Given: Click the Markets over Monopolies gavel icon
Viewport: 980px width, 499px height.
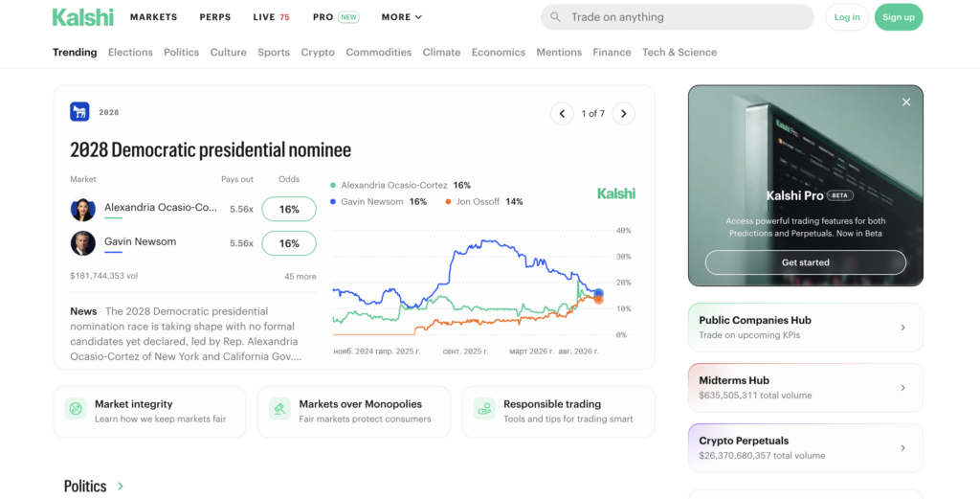Looking at the screenshot, I should coord(280,409).
